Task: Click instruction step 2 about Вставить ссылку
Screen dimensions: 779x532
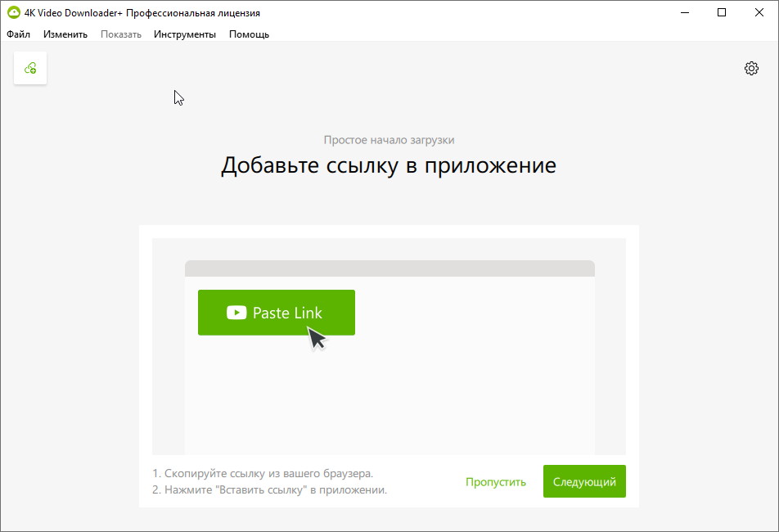Action: coord(269,489)
